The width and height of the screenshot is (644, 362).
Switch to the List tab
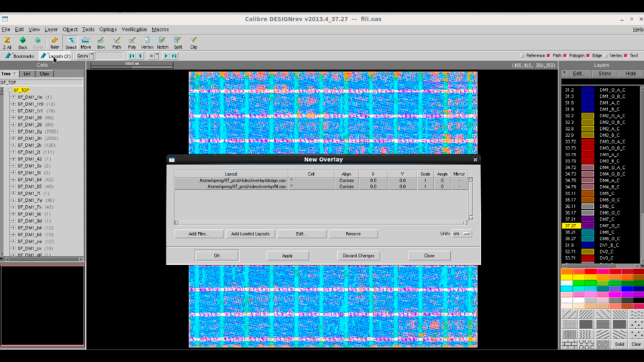coord(27,74)
